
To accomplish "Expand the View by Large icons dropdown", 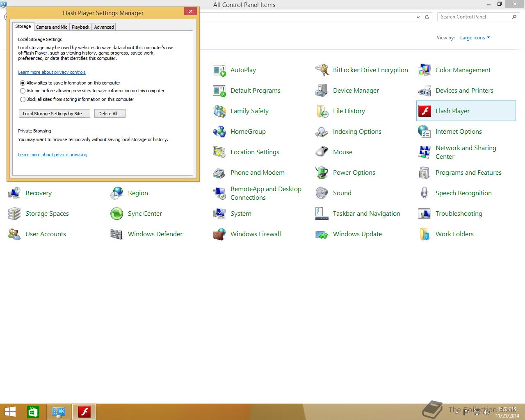I will [x=475, y=38].
